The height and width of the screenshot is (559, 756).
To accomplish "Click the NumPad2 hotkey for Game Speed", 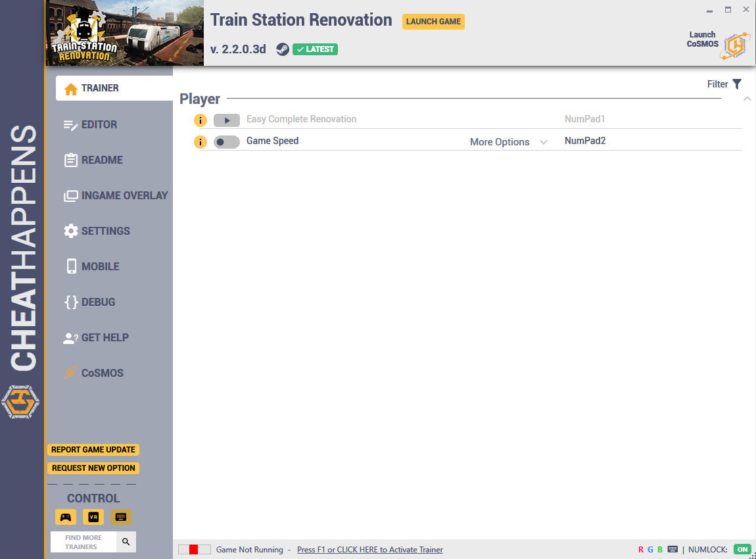I will (585, 141).
